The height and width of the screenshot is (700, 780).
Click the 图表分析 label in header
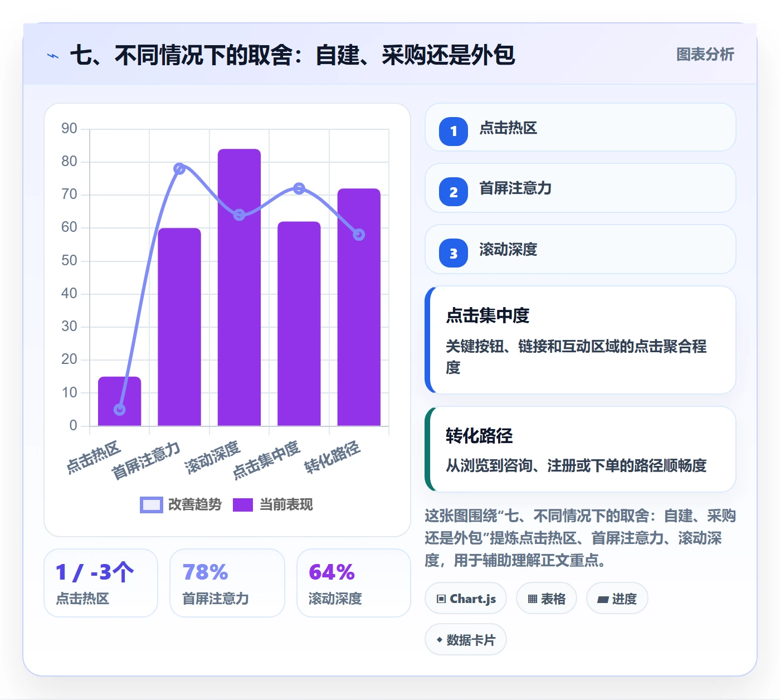click(x=705, y=54)
